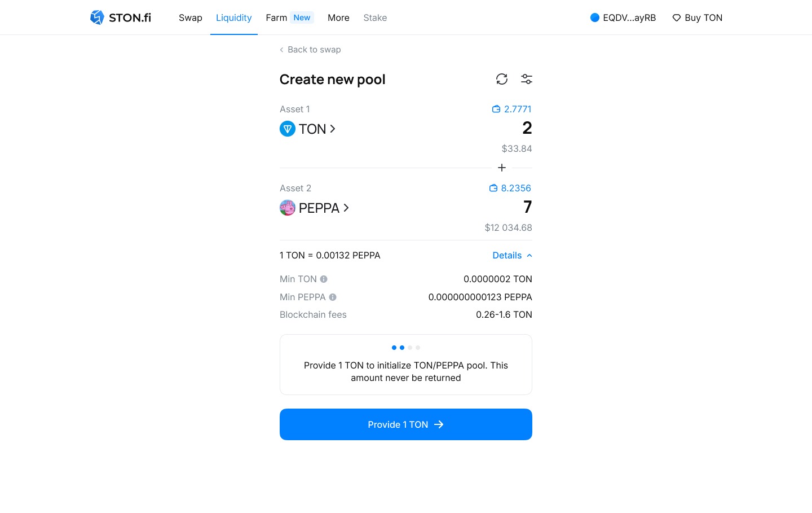Click the STON.fi logo icon
This screenshot has width=812, height=513.
[x=97, y=17]
